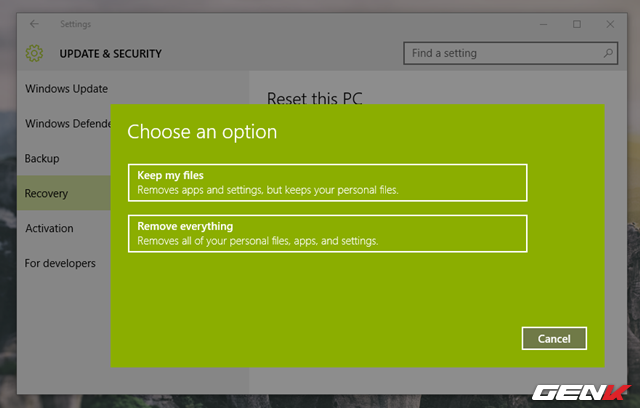The image size is (640, 408).
Task: Click the 'Reset this PC' heading
Action: (314, 99)
